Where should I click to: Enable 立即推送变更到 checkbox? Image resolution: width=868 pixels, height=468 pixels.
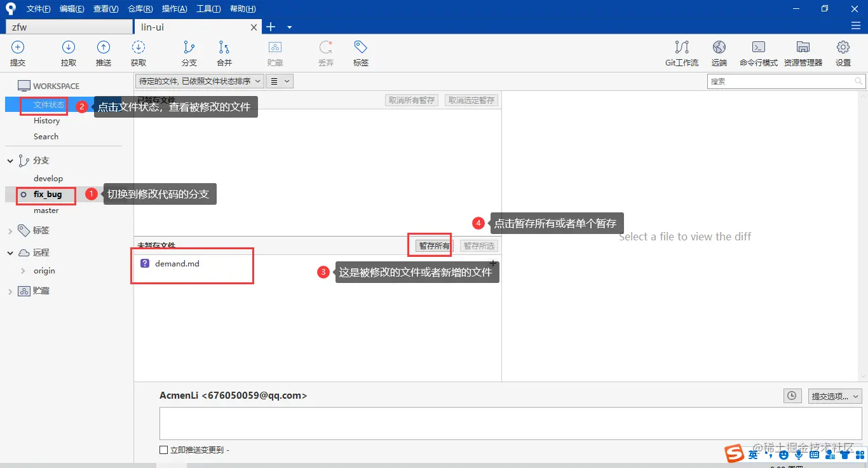[x=163, y=450]
